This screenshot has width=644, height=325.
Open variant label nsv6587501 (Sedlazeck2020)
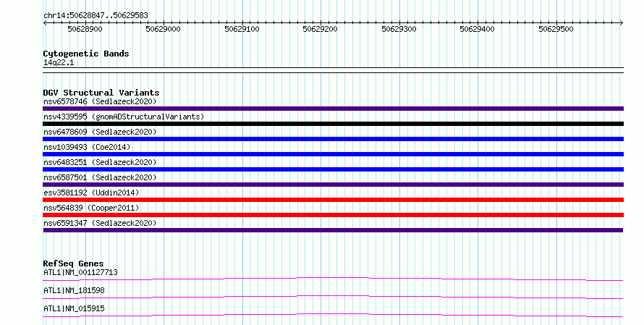pos(100,177)
